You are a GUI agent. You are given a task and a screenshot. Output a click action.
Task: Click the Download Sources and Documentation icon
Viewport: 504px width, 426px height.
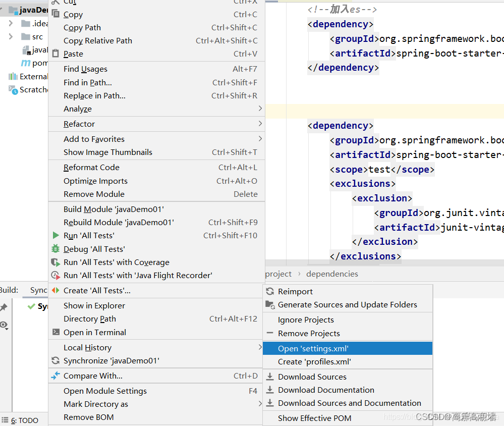270,403
